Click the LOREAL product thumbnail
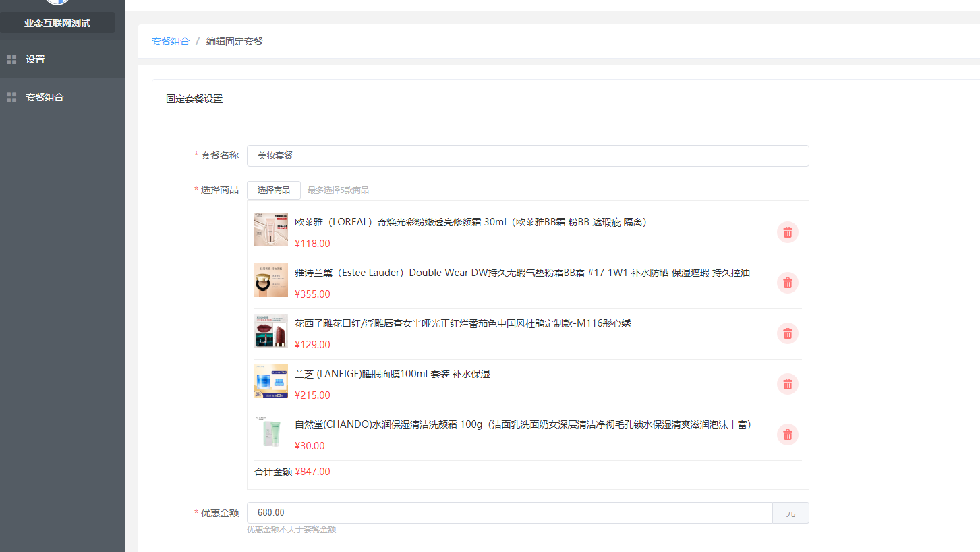 (x=271, y=229)
